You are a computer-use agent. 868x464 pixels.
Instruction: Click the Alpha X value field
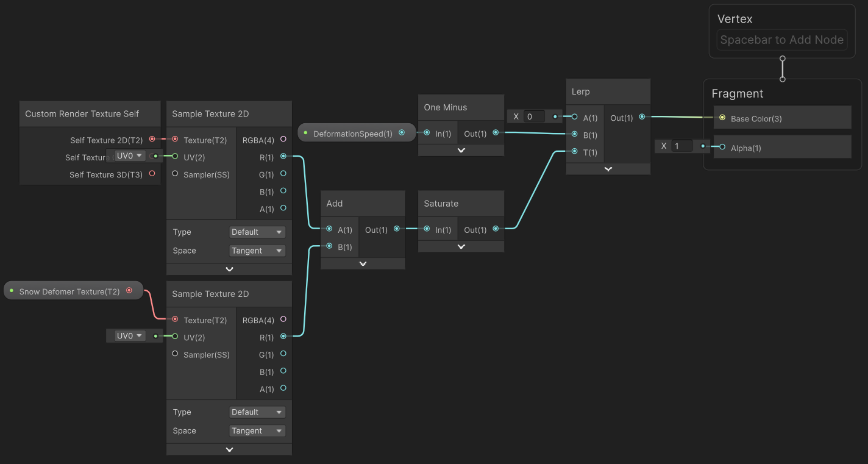click(681, 146)
